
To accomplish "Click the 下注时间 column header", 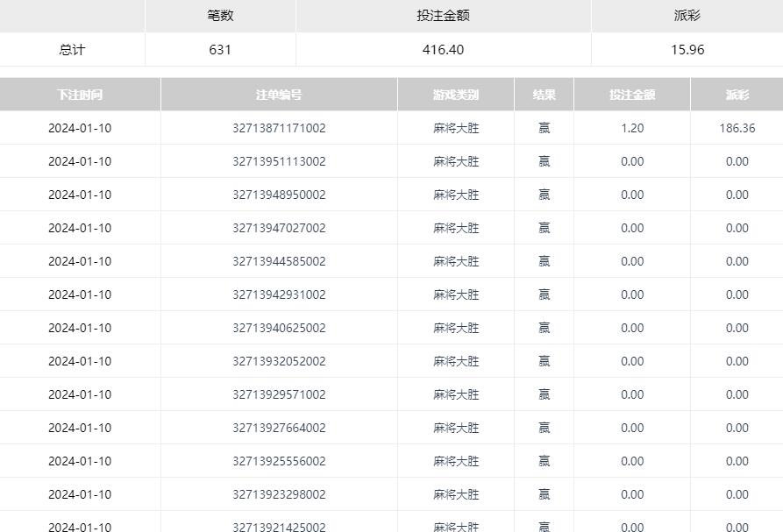I will tap(80, 95).
